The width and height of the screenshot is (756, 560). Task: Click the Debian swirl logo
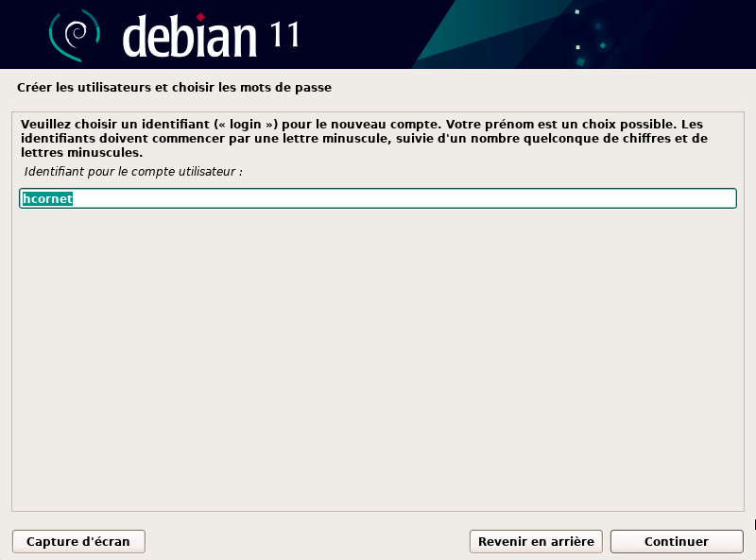(x=75, y=35)
